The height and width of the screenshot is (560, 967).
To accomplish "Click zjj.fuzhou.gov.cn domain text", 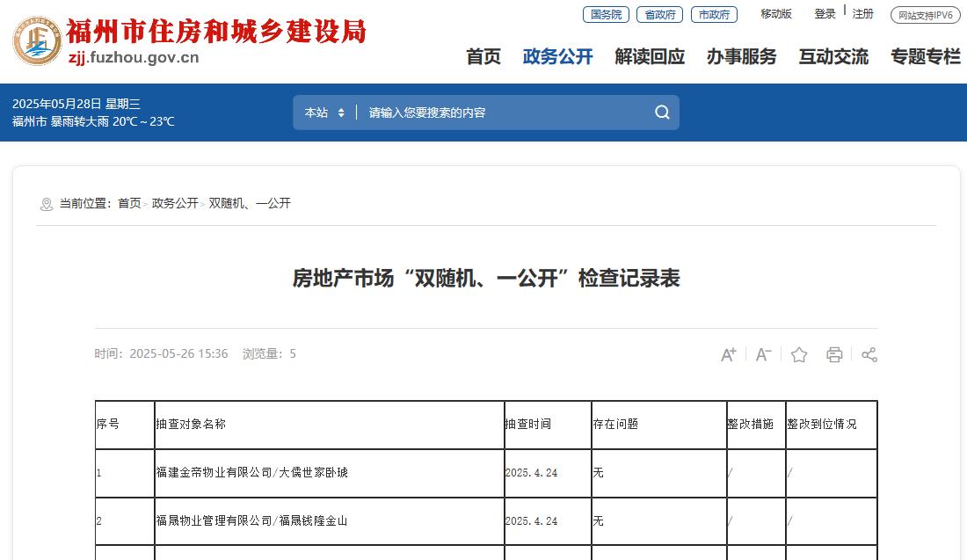I will click(x=134, y=58).
